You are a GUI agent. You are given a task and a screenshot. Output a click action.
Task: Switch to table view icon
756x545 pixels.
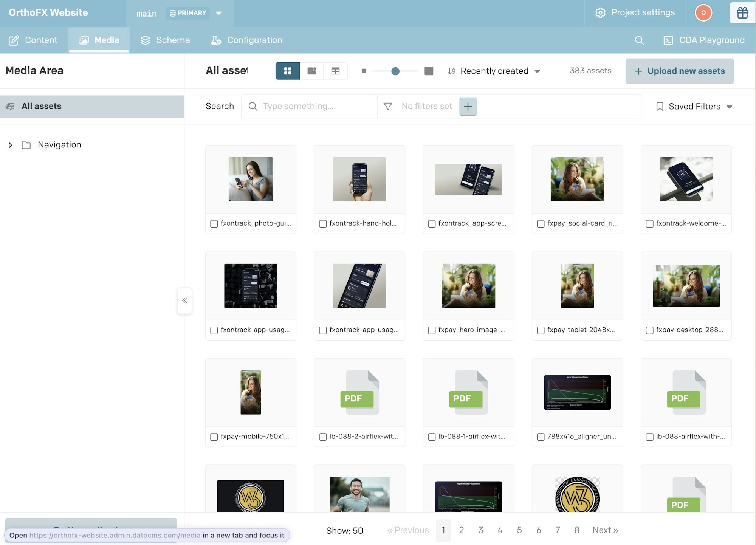point(335,71)
